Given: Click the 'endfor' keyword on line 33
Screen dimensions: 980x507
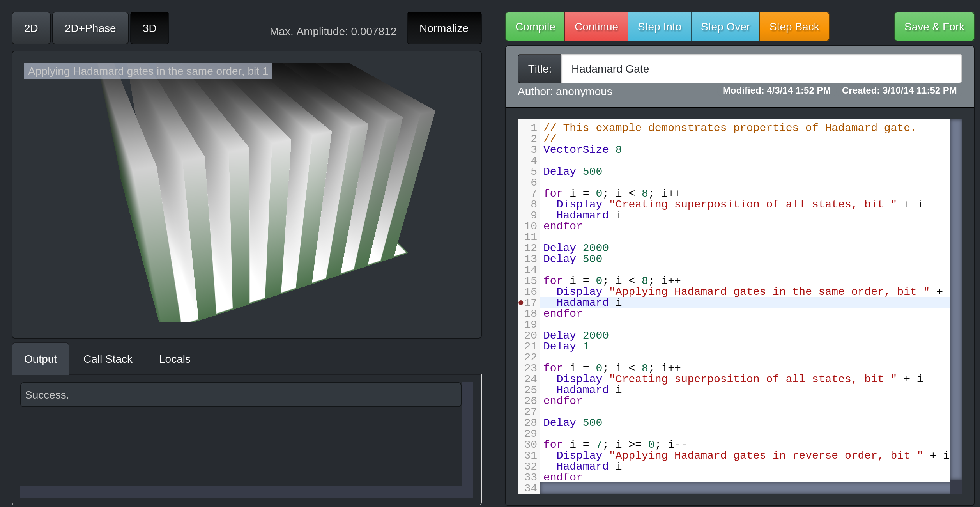Looking at the screenshot, I should [563, 477].
